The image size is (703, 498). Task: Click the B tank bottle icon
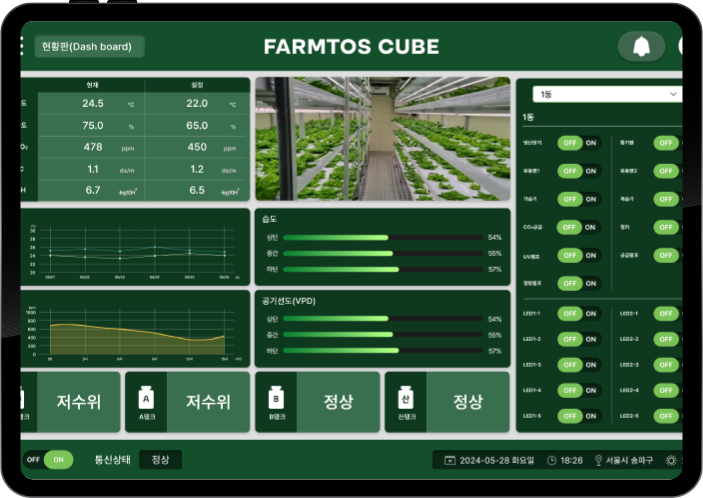(276, 397)
